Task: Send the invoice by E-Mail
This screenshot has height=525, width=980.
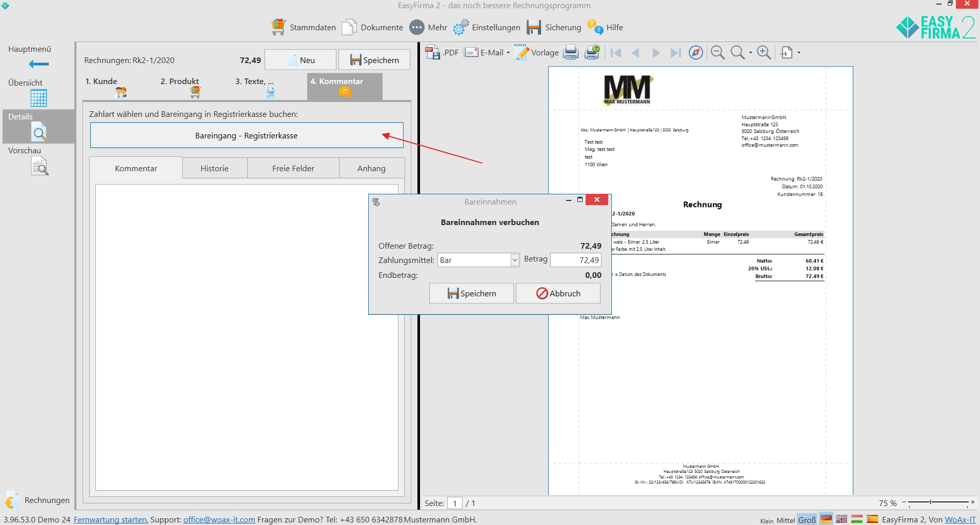Action: coord(484,52)
